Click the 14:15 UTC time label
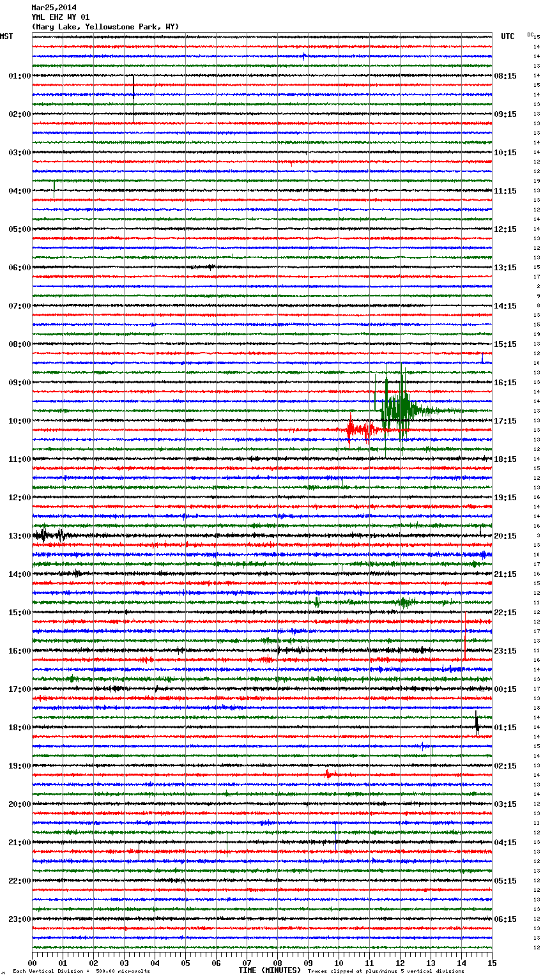 [505, 306]
